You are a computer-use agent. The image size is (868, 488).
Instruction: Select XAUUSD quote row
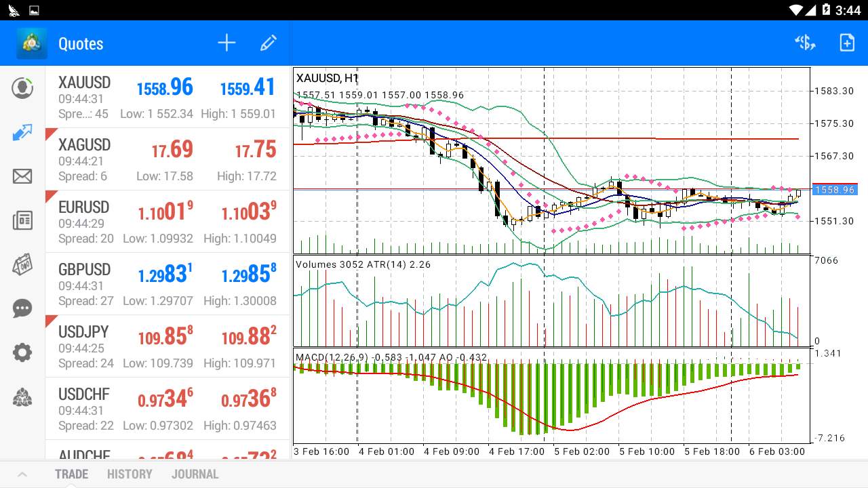pos(167,97)
